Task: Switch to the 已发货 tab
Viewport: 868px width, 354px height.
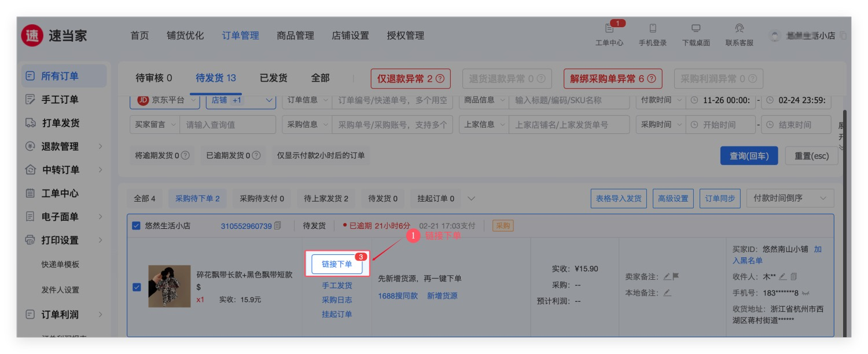Action: [x=273, y=78]
